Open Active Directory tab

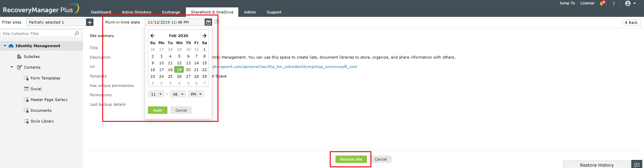coord(136,12)
